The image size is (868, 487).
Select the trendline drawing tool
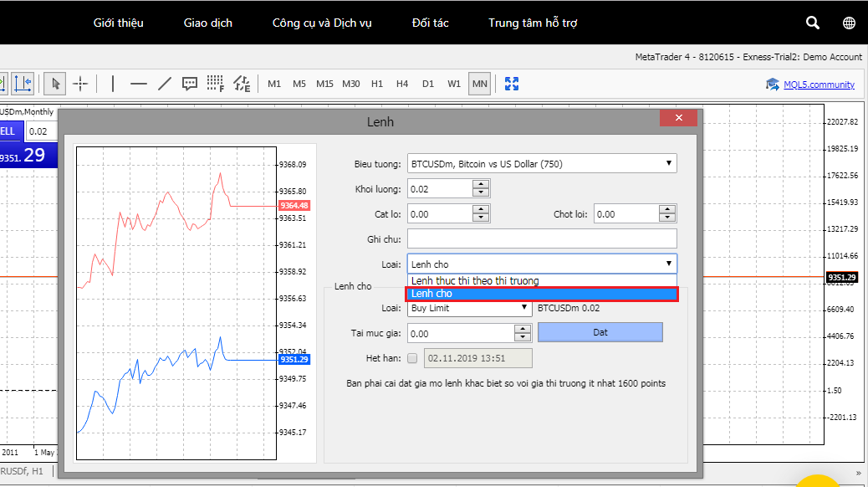click(165, 84)
